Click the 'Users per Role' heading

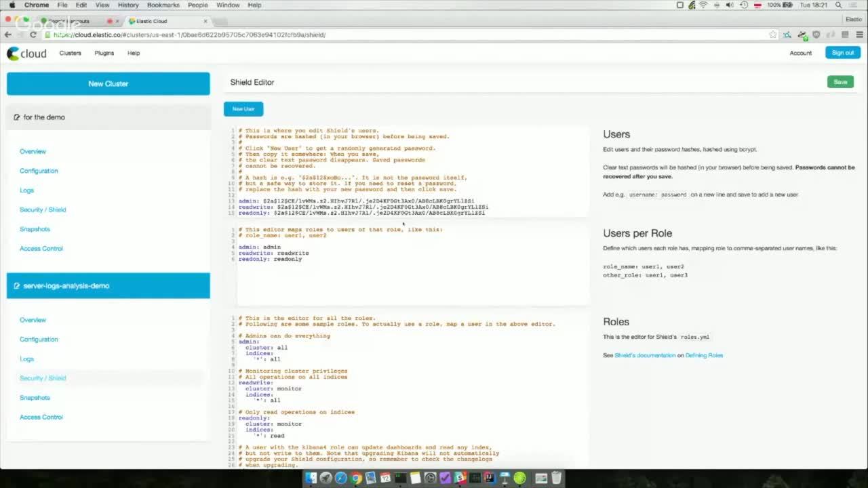coord(637,233)
